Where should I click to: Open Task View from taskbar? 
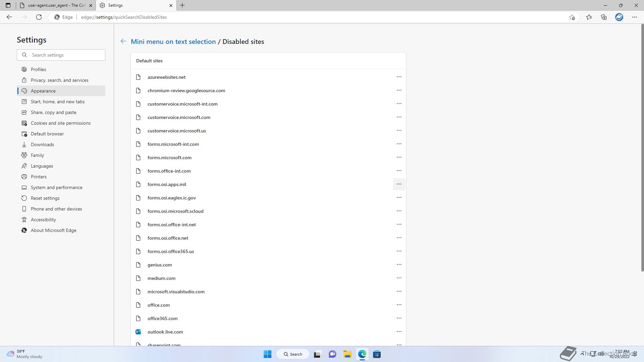(x=317, y=354)
